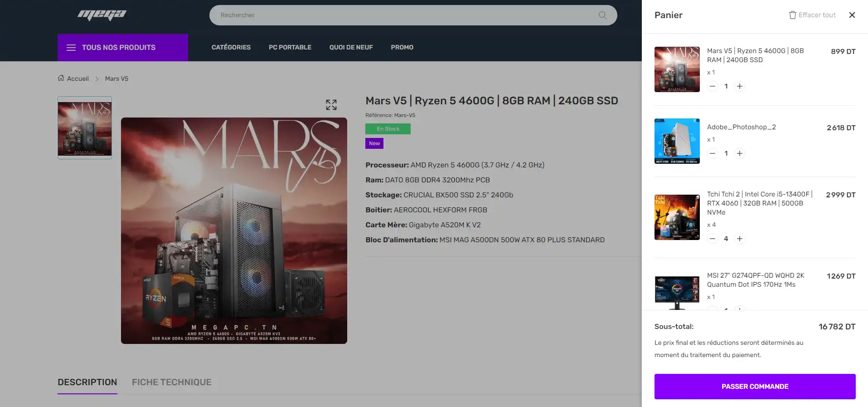Click the home icon in breadcrumb
Viewport: 868px width, 407px height.
coord(61,78)
